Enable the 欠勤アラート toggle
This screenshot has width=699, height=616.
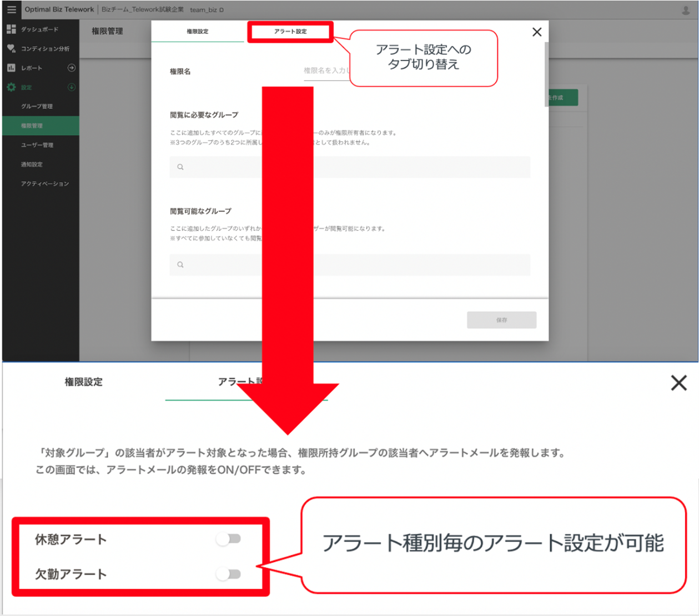pos(229,574)
